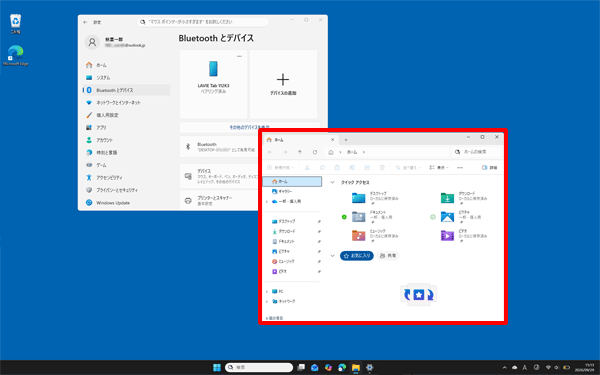Add a new Explorer tab with plus button
This screenshot has height=375, width=600.
pos(346,140)
